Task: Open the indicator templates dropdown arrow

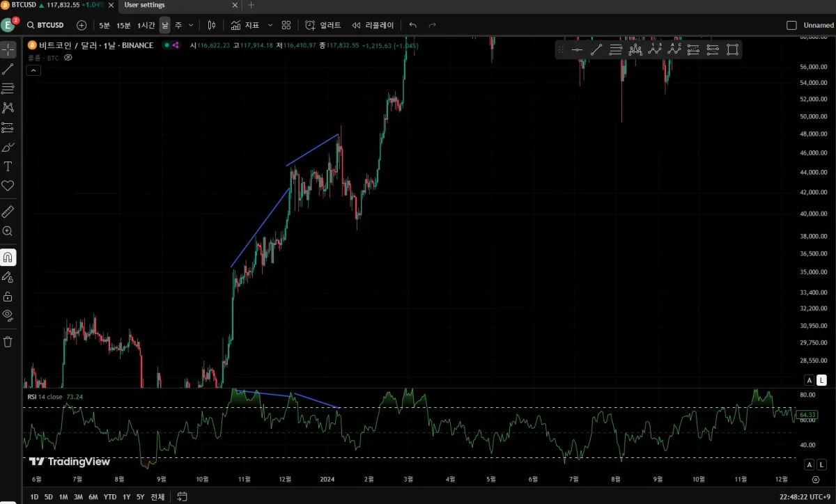Action: coord(270,25)
